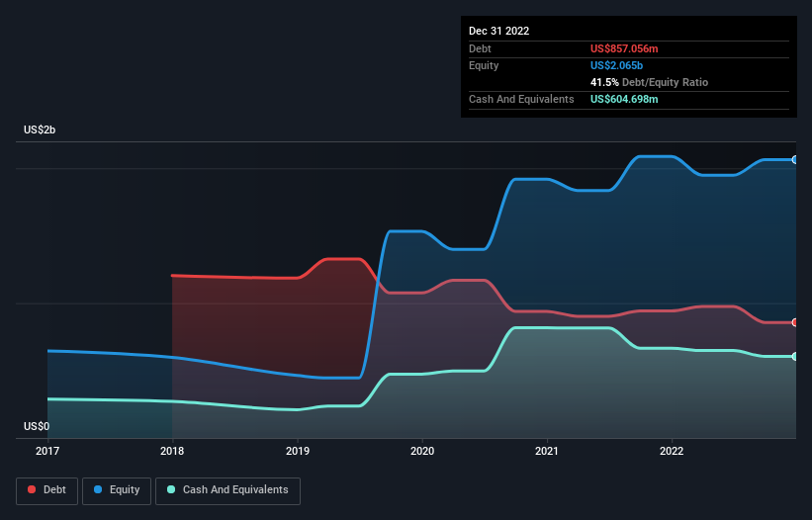Click the Dec 31 2022 tooltip date

pyautogui.click(x=498, y=31)
